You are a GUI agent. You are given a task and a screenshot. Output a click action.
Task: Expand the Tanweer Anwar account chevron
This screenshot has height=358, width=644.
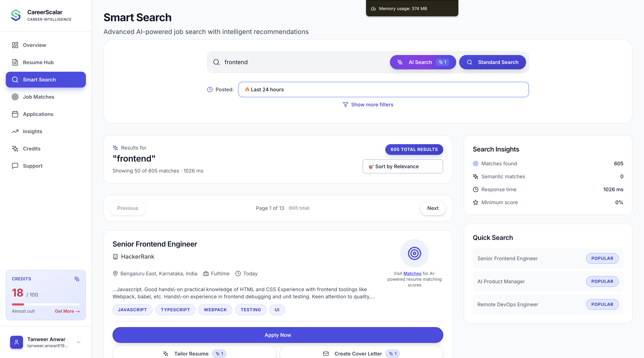click(x=79, y=342)
